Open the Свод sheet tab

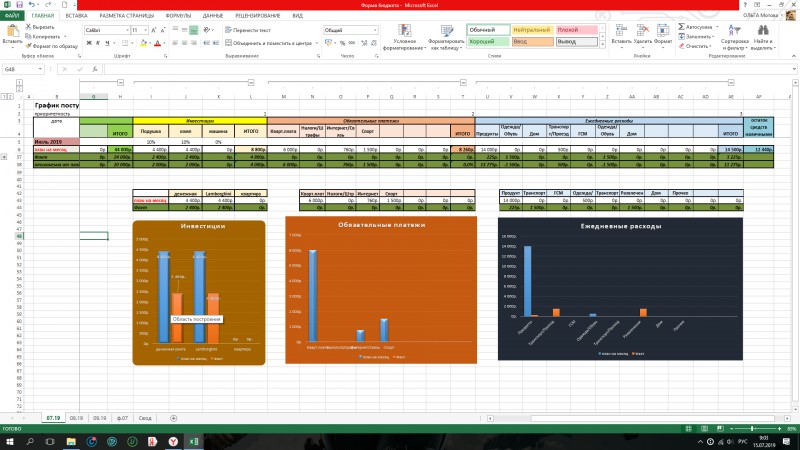145,418
